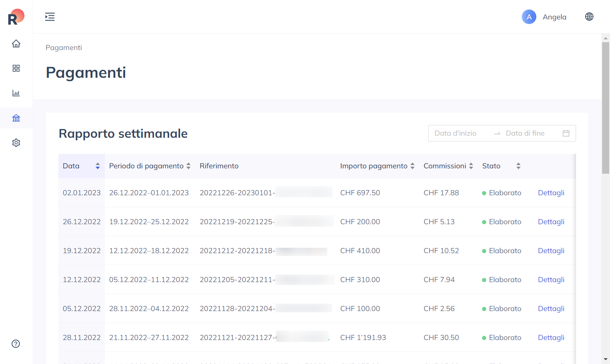This screenshot has width=610, height=364.
Task: Select reference 20221205-20221211
Action: 237,280
